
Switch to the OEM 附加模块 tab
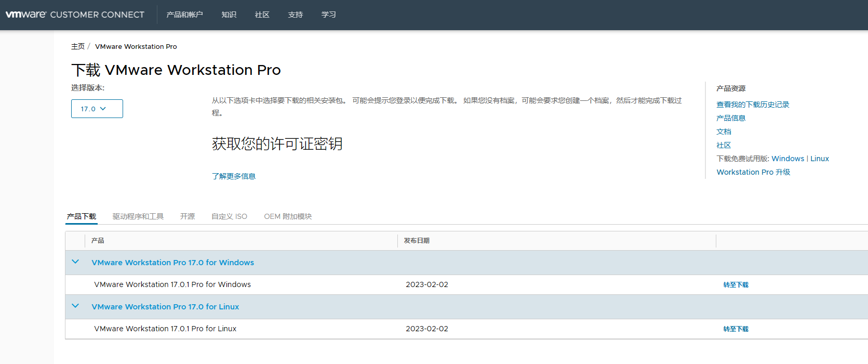(x=288, y=216)
